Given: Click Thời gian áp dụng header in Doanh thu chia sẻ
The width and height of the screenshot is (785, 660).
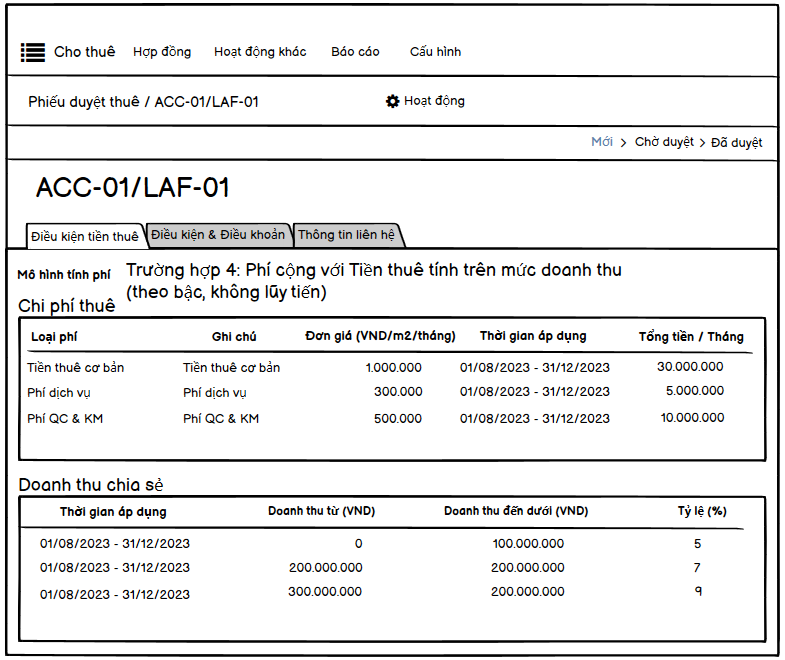Looking at the screenshot, I should pos(113,512).
